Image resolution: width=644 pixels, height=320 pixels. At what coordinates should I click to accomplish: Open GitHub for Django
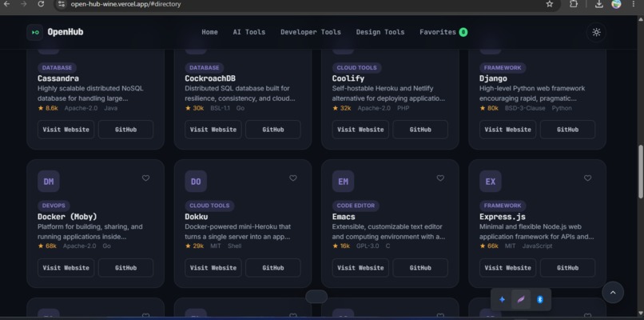pyautogui.click(x=567, y=130)
